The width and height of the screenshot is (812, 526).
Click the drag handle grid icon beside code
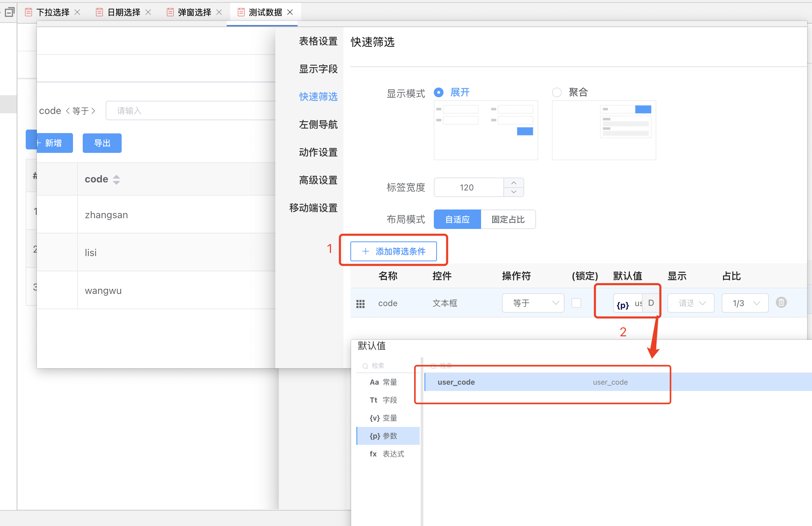click(360, 304)
